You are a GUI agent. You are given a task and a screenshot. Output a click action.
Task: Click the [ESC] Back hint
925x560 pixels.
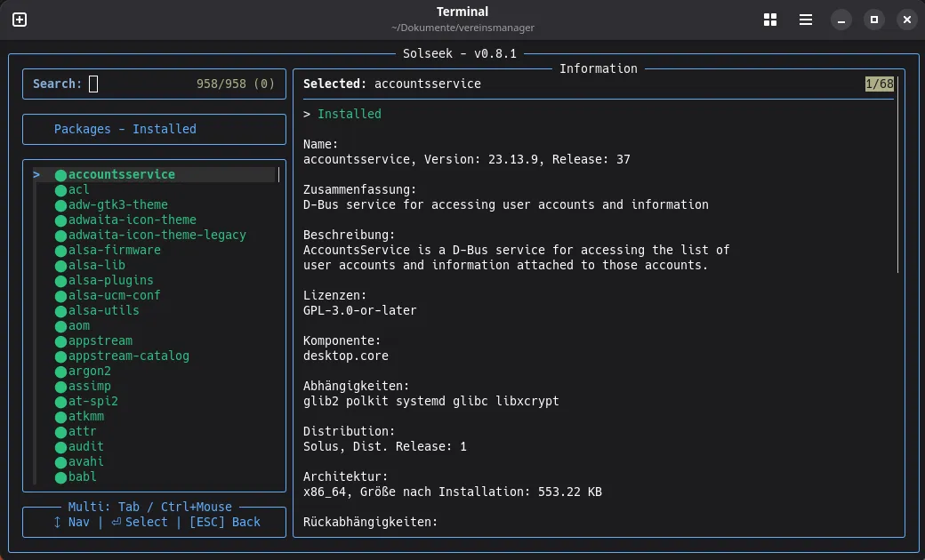click(224, 522)
